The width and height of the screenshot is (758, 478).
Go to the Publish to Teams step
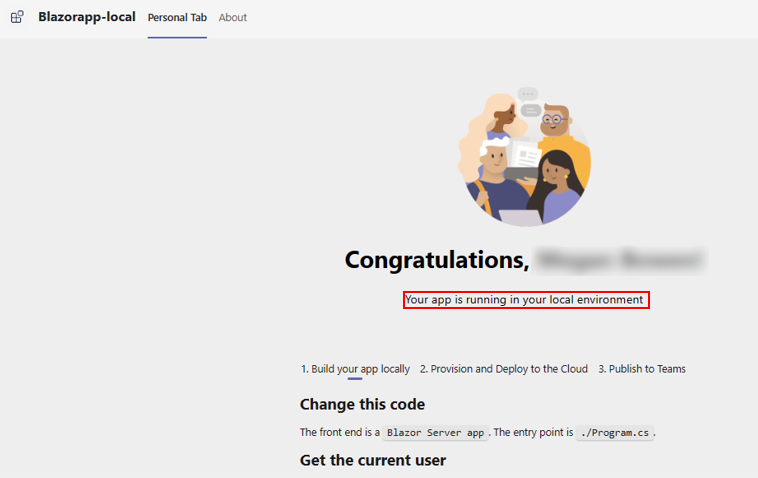(642, 369)
